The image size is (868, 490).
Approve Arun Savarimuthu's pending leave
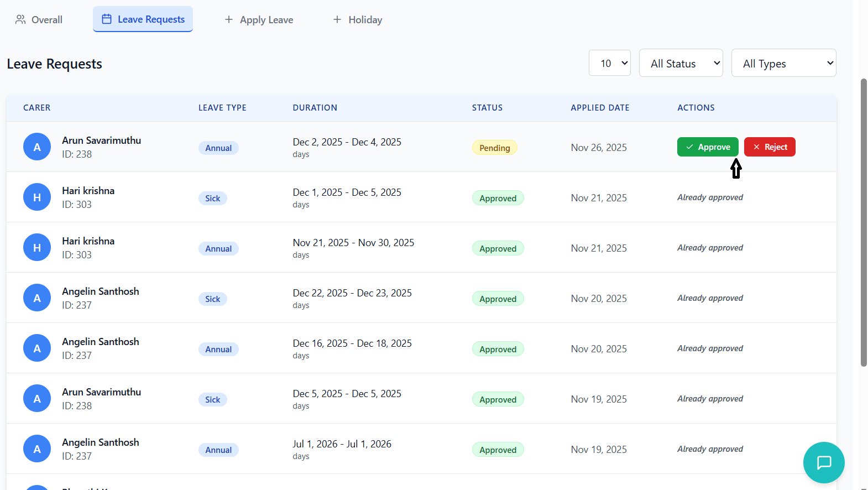[x=707, y=147]
